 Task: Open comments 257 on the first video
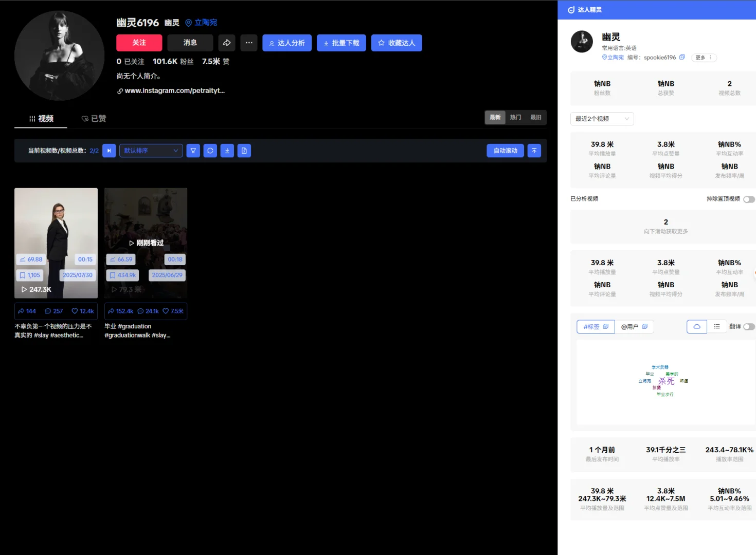54,311
